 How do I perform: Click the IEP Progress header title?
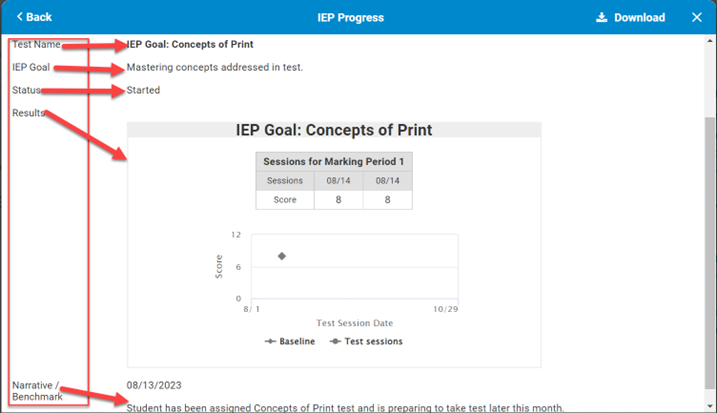pyautogui.click(x=351, y=17)
